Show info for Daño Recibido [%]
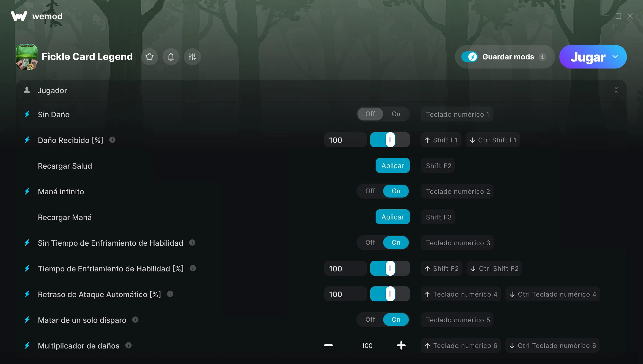Image resolution: width=643 pixels, height=364 pixels. tap(112, 140)
